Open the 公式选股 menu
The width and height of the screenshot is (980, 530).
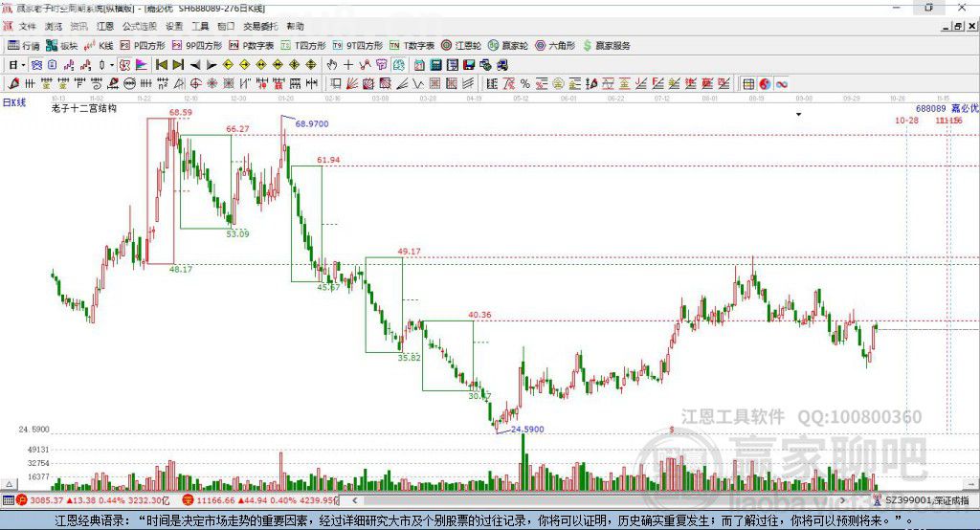coord(140,26)
